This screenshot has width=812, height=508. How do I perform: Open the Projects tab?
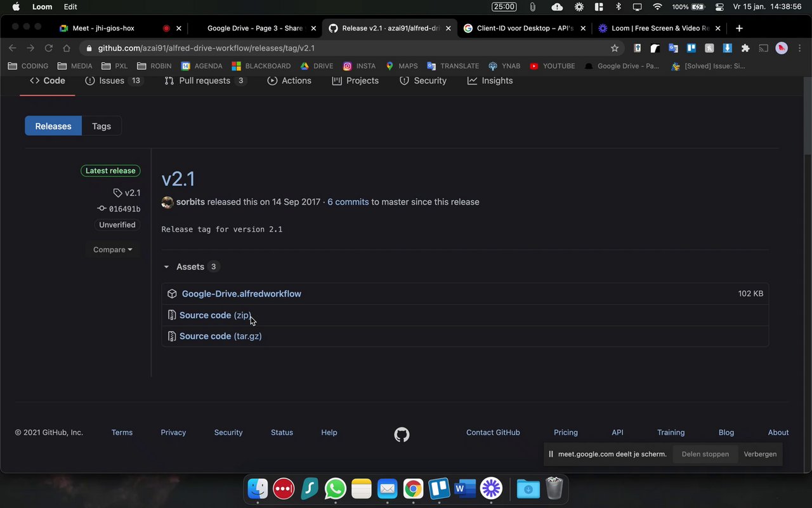tap(355, 81)
